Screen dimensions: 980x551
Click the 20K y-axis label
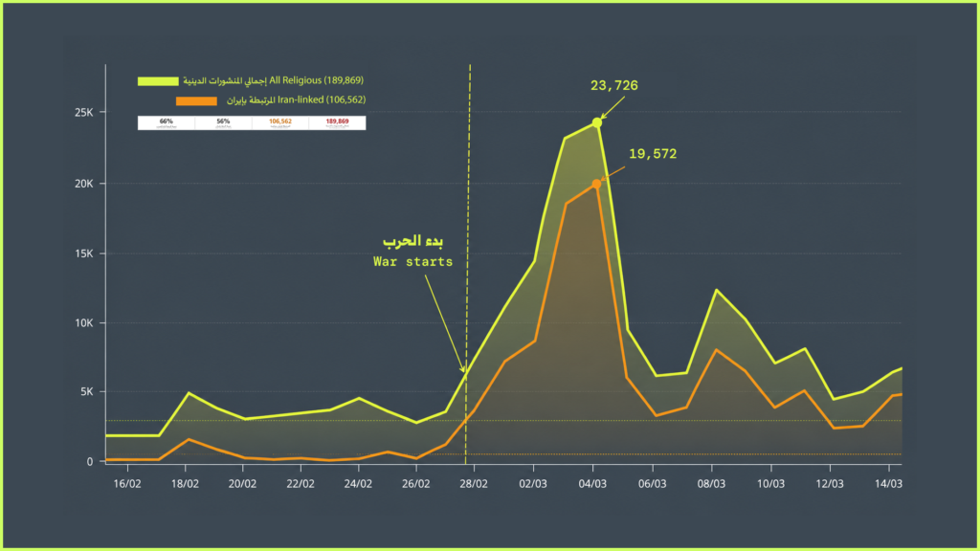[x=84, y=184]
